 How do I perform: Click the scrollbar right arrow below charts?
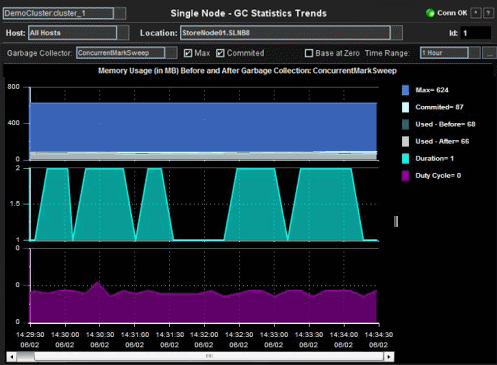pyautogui.click(x=389, y=357)
